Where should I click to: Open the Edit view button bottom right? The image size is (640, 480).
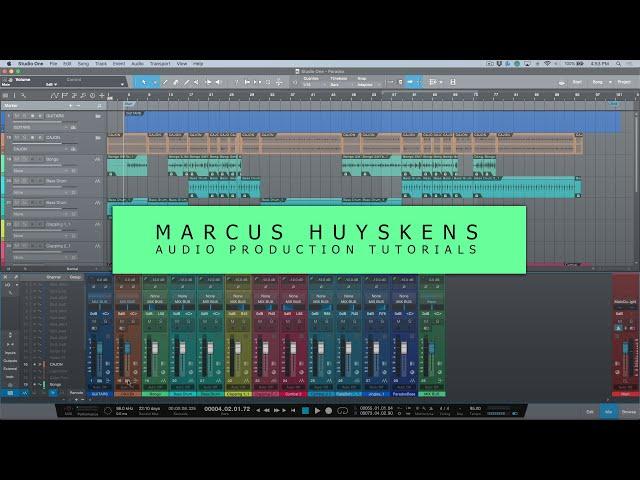(590, 411)
